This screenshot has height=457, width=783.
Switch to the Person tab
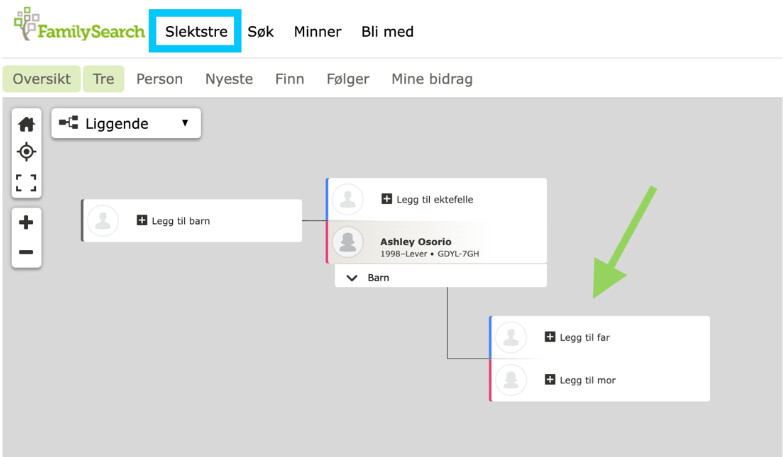(159, 79)
